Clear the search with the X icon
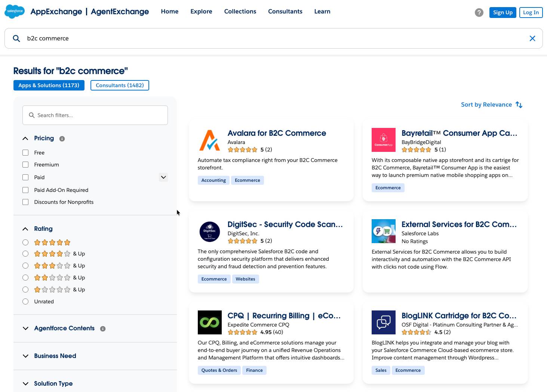This screenshot has height=392, width=547. 532,38
